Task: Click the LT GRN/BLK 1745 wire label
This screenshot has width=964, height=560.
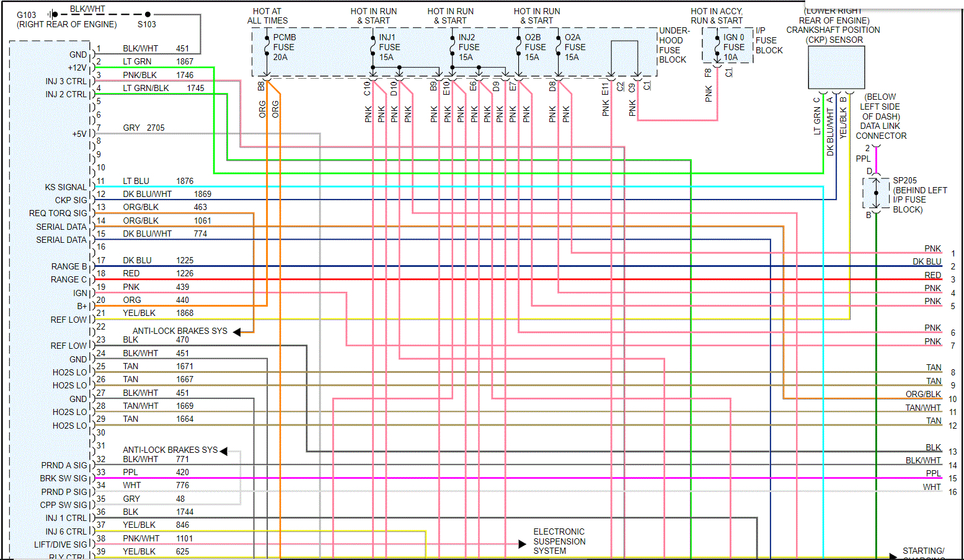Action: click(x=164, y=88)
